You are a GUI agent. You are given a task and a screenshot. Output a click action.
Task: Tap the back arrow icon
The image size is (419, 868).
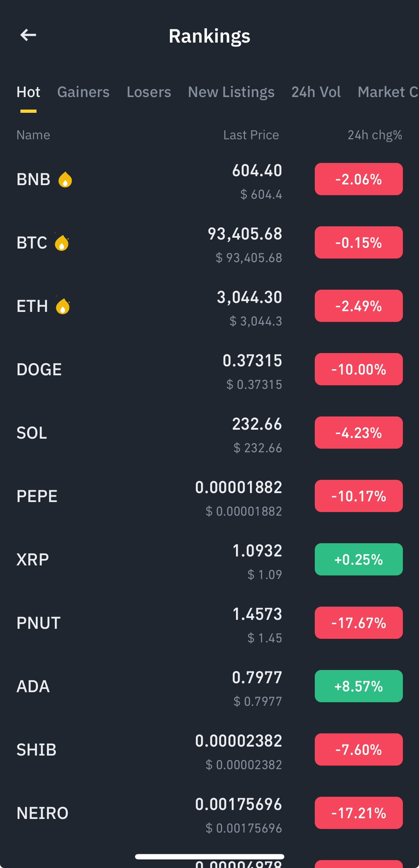coord(28,35)
